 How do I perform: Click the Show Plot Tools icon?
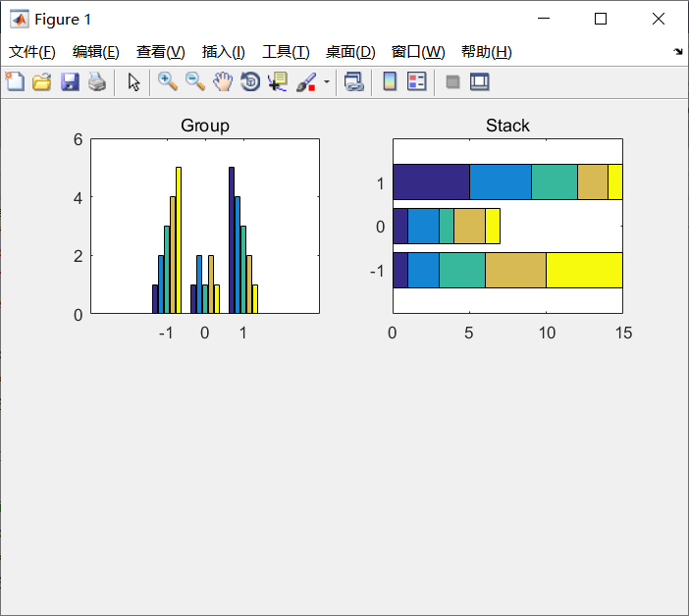479,82
